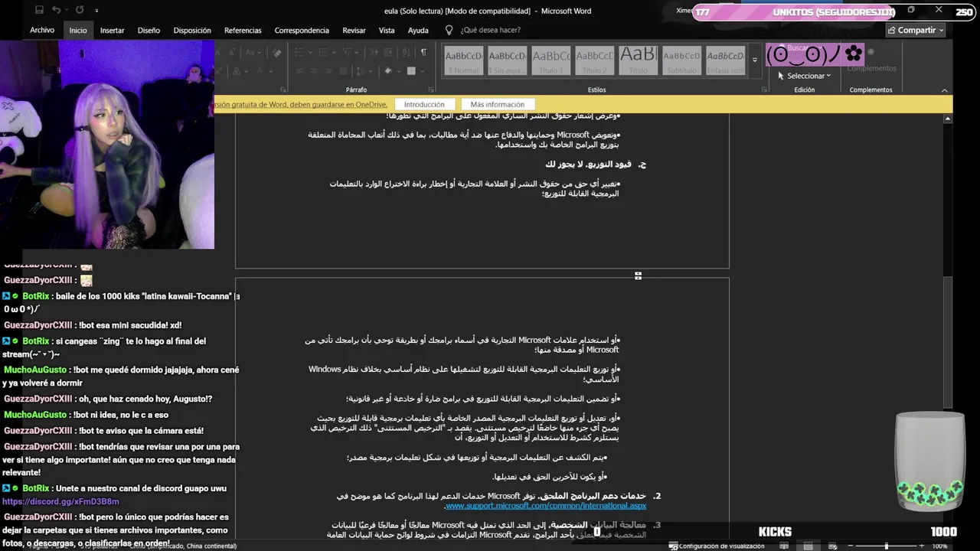Open the Ayuda tab
This screenshot has height=551, width=980.
pos(418,30)
